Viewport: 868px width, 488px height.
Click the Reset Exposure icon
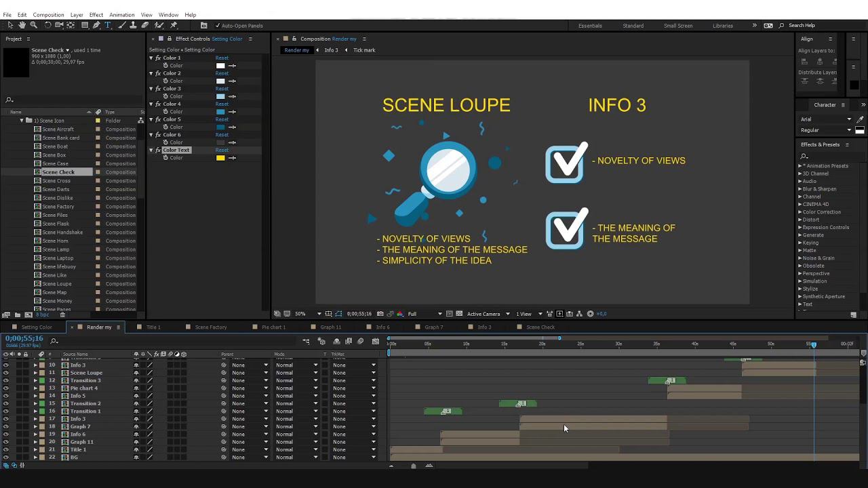tap(590, 314)
